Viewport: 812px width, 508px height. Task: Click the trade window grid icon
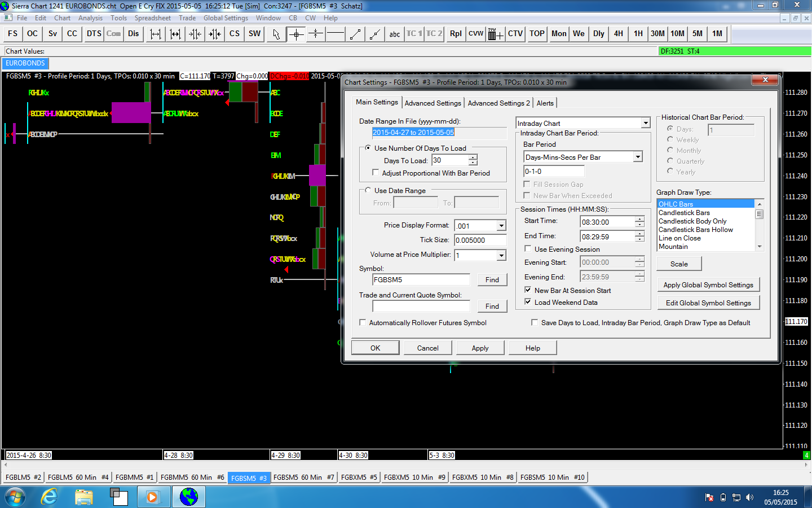point(495,34)
